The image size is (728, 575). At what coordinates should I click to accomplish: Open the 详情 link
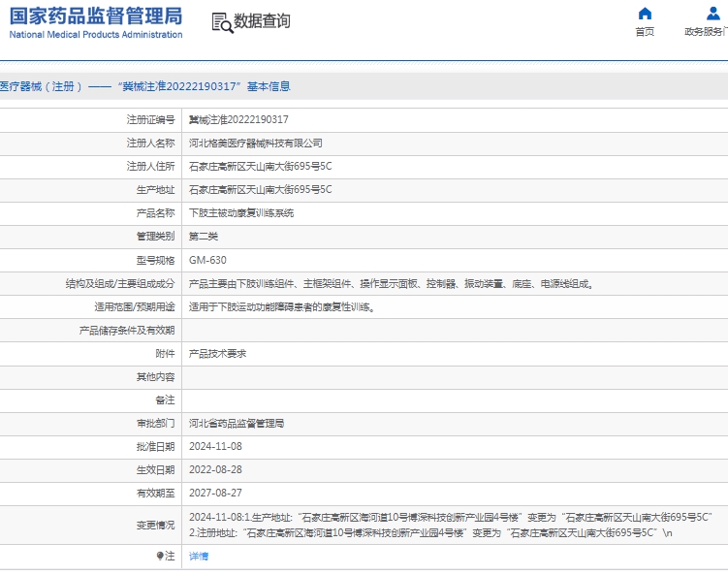199,556
